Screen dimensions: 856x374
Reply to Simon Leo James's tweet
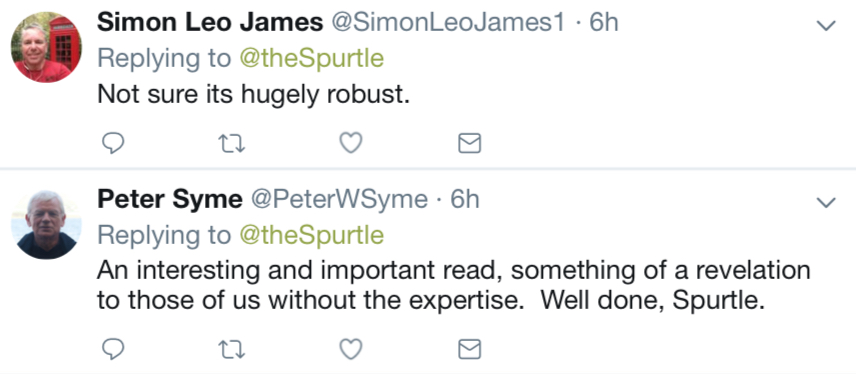pos(113,143)
